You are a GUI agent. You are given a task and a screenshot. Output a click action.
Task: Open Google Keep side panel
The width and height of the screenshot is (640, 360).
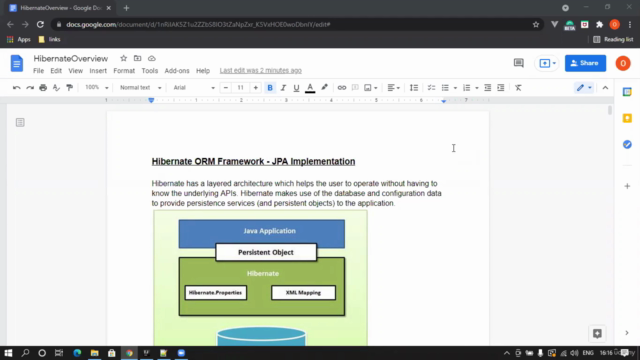coord(627,118)
